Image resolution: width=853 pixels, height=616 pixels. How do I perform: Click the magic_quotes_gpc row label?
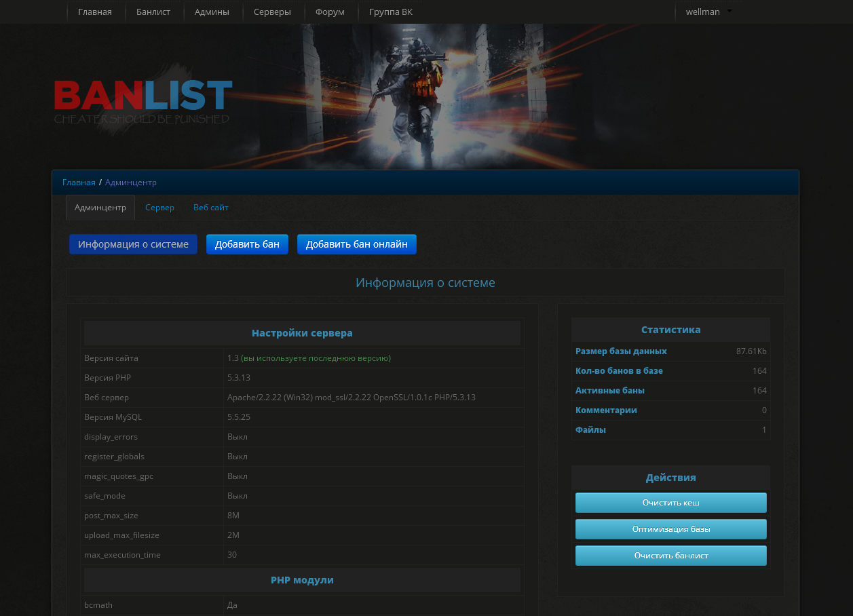(119, 476)
